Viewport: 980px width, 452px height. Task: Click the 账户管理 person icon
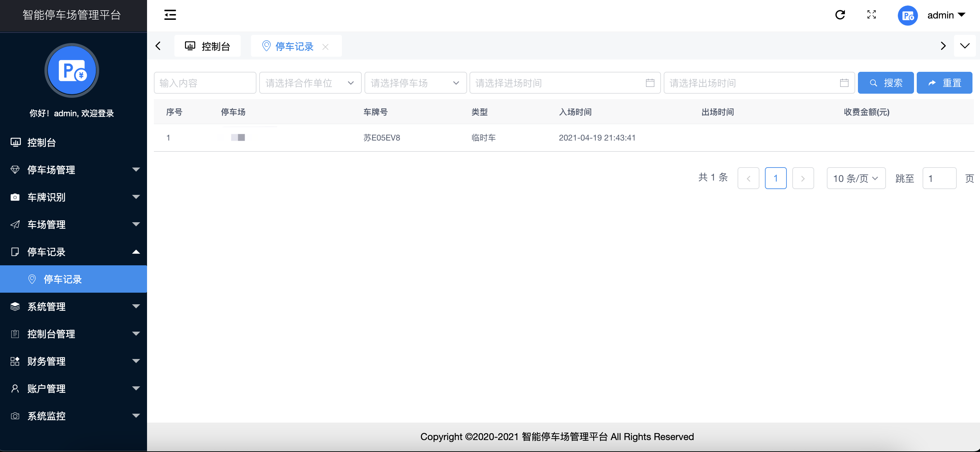[15, 388]
